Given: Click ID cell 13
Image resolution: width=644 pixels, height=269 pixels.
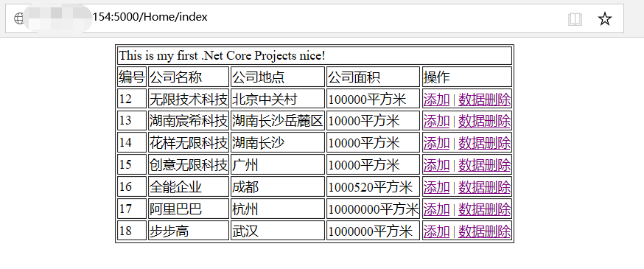Looking at the screenshot, I should point(132,121).
